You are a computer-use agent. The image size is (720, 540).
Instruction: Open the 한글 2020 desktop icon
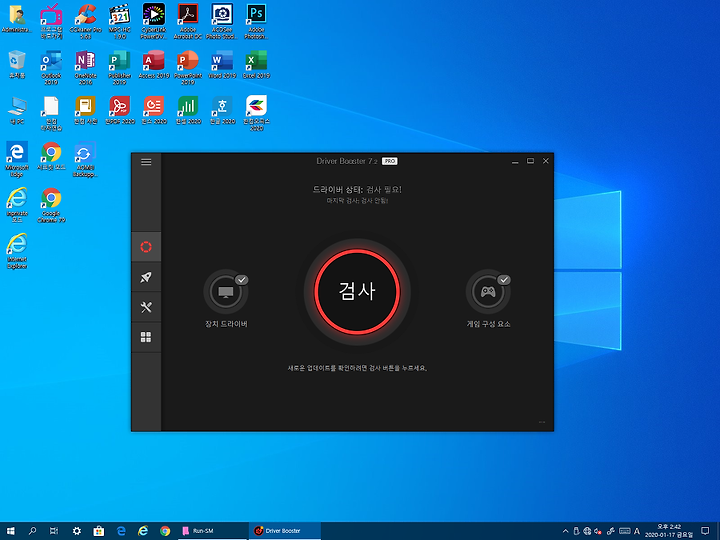(222, 111)
